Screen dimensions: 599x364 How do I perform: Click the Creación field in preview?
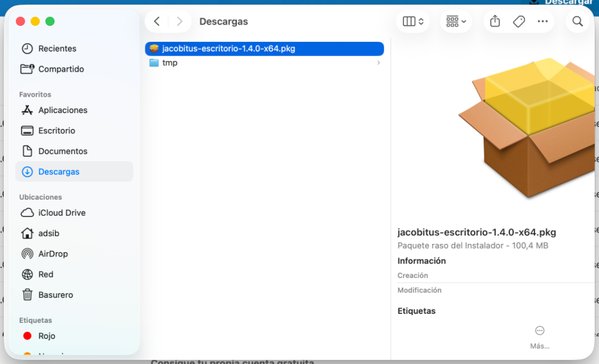pyautogui.click(x=412, y=276)
